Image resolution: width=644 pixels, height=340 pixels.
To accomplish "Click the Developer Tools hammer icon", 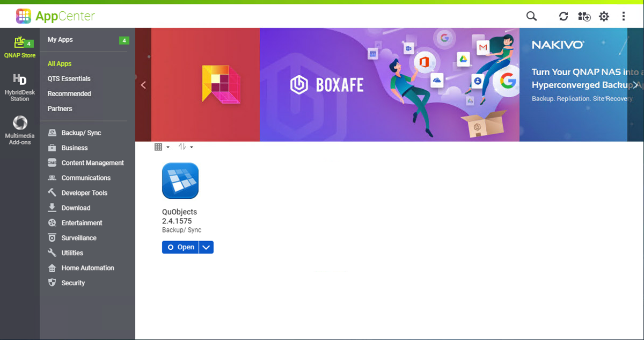I will point(52,193).
